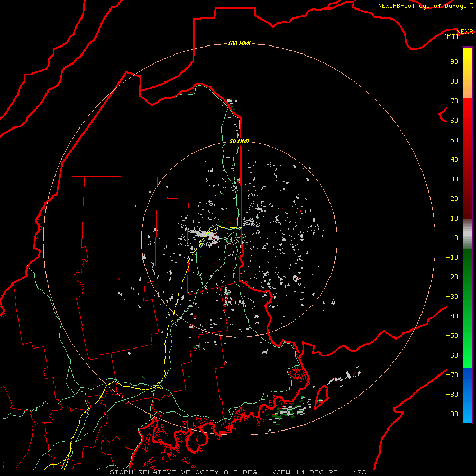Click the NEXR label above the scale
The height and width of the screenshot is (476, 476).
465,32
